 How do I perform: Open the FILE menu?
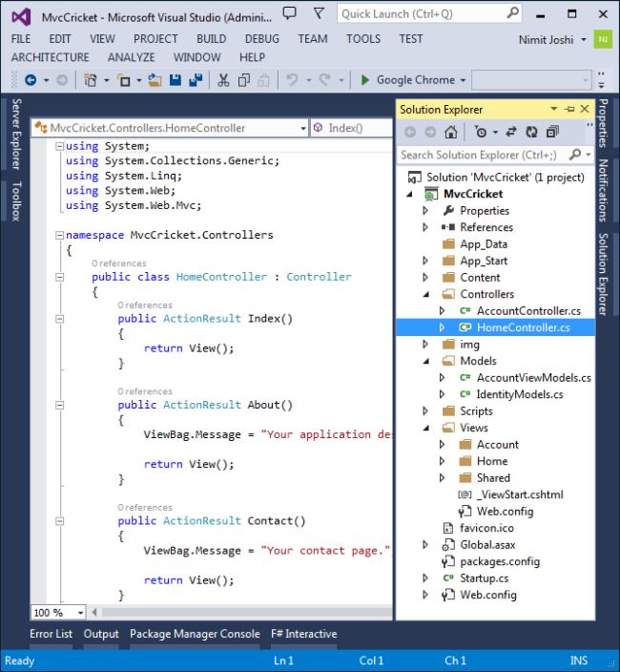click(x=21, y=39)
